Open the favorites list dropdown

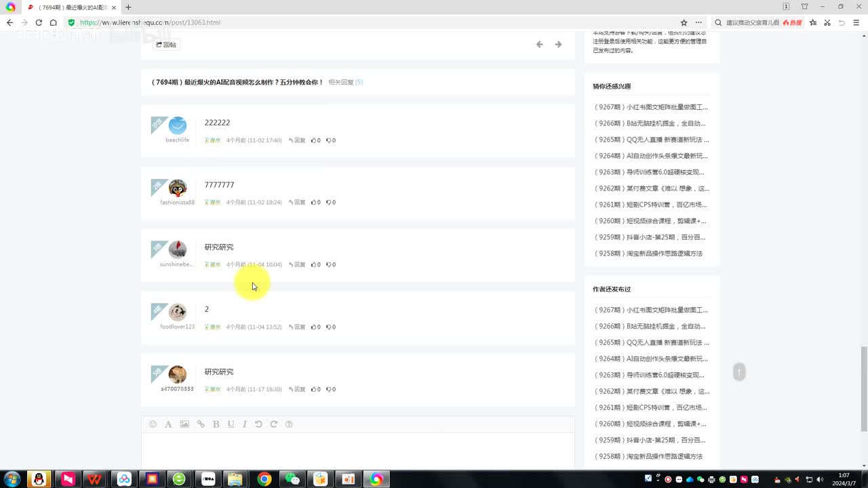click(812, 22)
